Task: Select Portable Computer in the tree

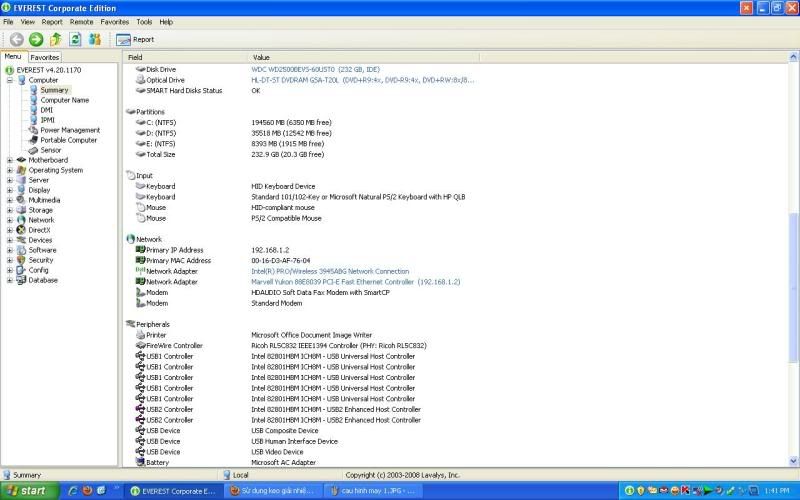Action: pyautogui.click(x=69, y=140)
